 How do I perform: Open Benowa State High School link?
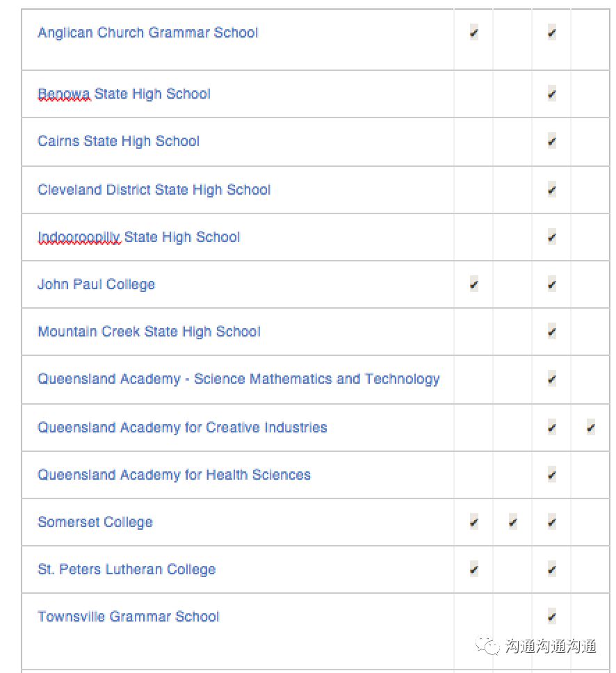point(124,94)
